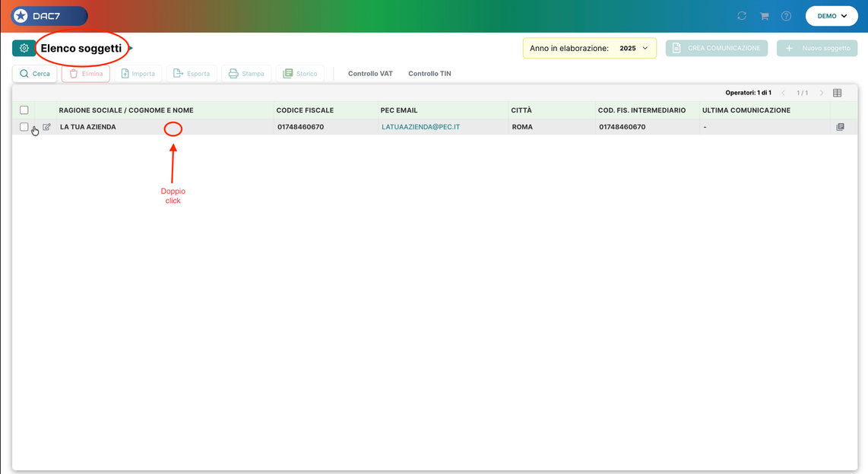
Task: Select the LA TUA AZIENDA name cell
Action: click(x=88, y=127)
